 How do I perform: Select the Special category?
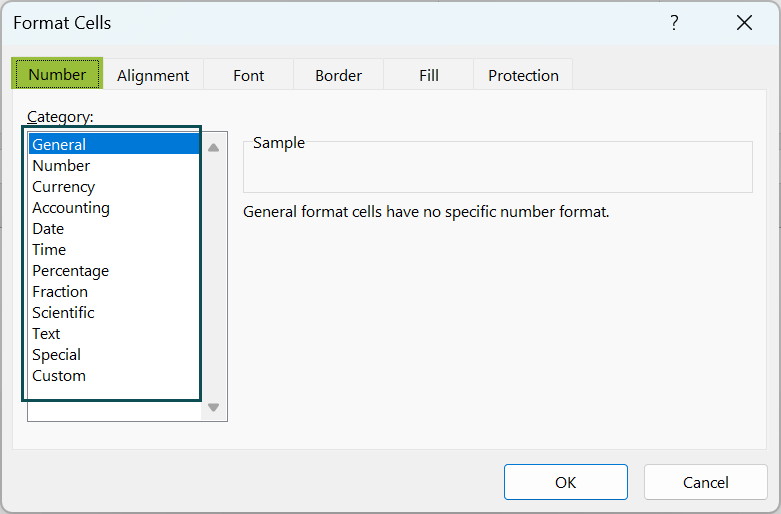pyautogui.click(x=114, y=354)
